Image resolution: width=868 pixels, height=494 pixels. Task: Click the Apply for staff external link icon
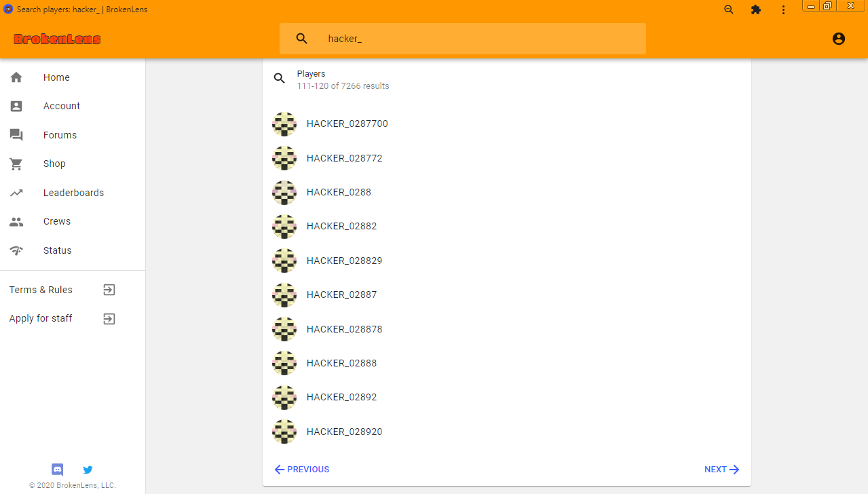pos(109,318)
